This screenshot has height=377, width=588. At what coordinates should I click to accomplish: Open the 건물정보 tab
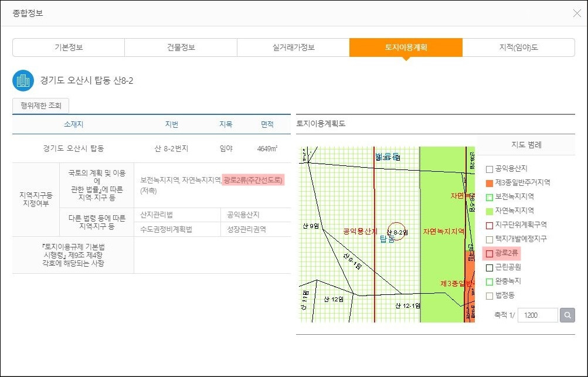pos(181,47)
